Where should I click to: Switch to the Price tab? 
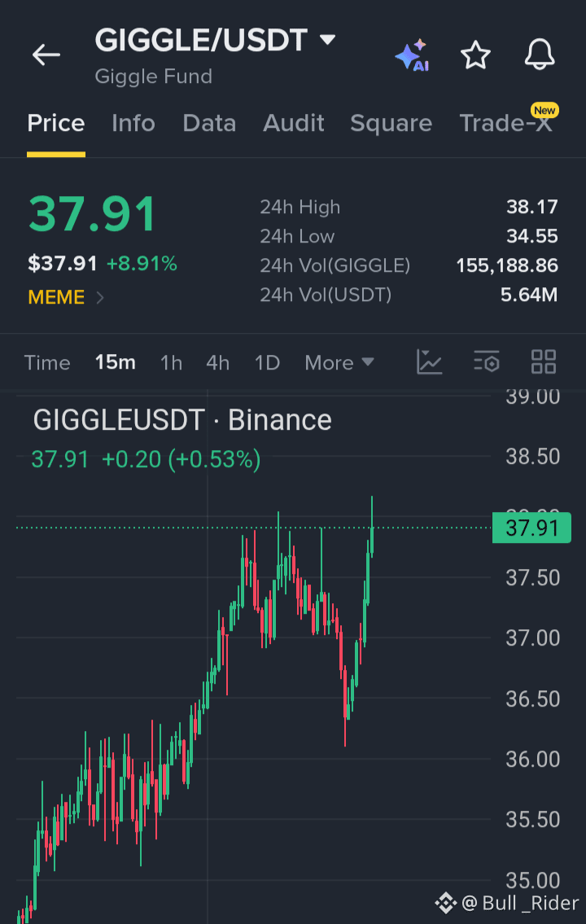pos(56,124)
